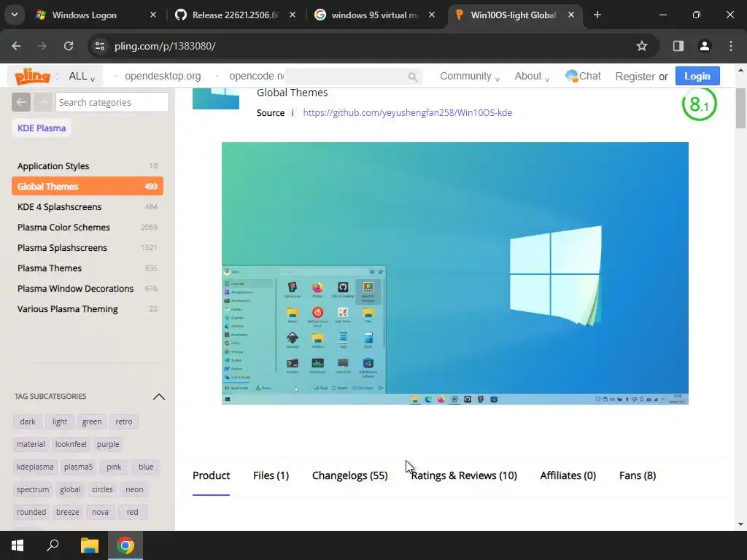Click the Chrome address bar URL

tap(165, 46)
